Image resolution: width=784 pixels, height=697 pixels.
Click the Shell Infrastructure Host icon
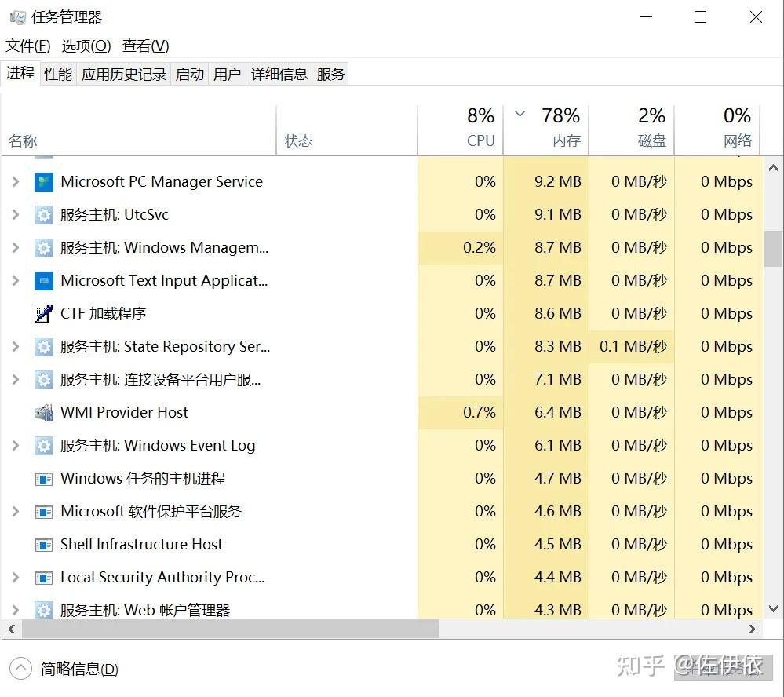point(44,544)
